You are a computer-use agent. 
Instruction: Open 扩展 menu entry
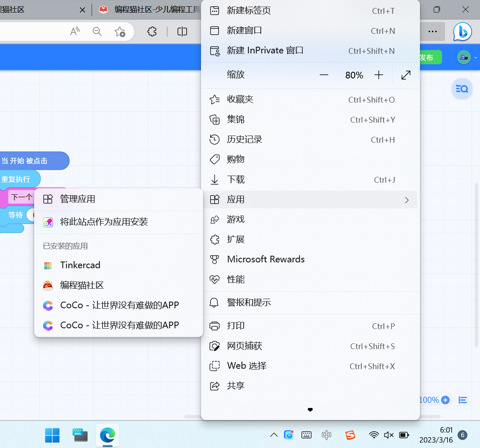click(x=310, y=239)
